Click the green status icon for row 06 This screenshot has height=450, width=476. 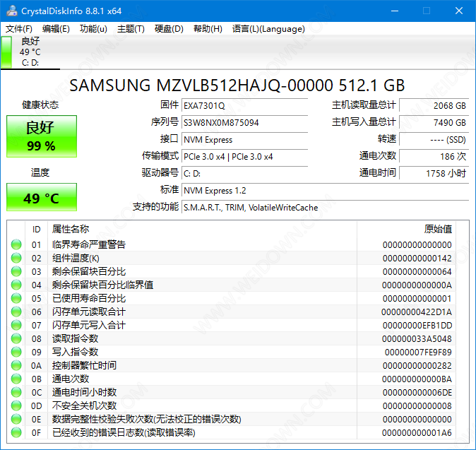(16, 312)
